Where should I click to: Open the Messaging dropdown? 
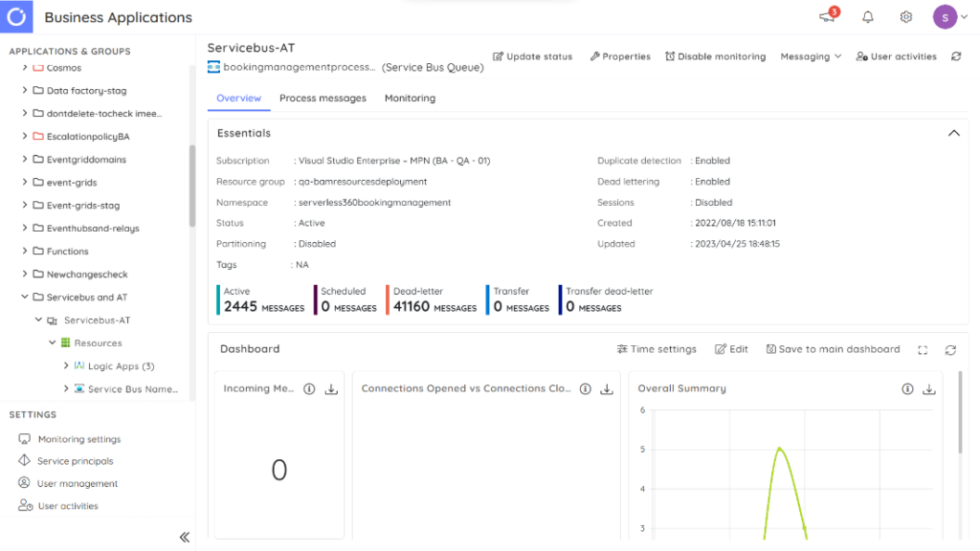pos(811,56)
